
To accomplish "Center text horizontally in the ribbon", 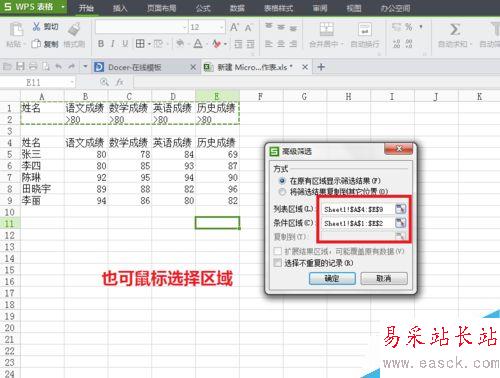I will tap(281, 44).
